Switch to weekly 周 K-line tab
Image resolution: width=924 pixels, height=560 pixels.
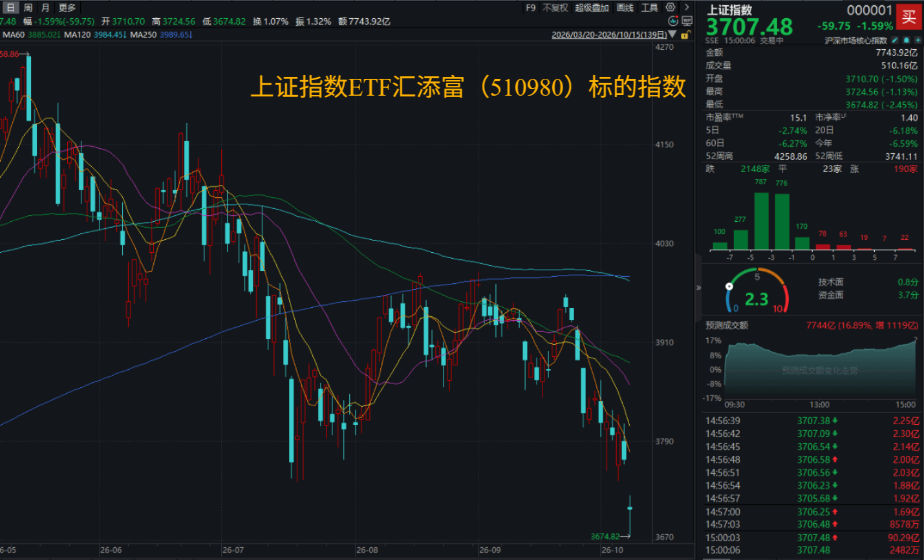[28, 8]
